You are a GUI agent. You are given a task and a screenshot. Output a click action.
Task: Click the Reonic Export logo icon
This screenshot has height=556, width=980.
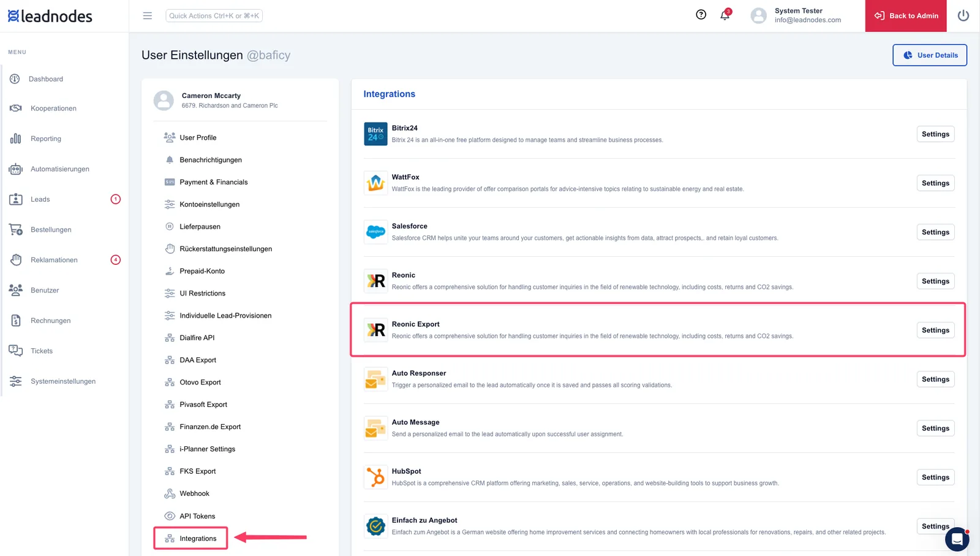click(375, 330)
